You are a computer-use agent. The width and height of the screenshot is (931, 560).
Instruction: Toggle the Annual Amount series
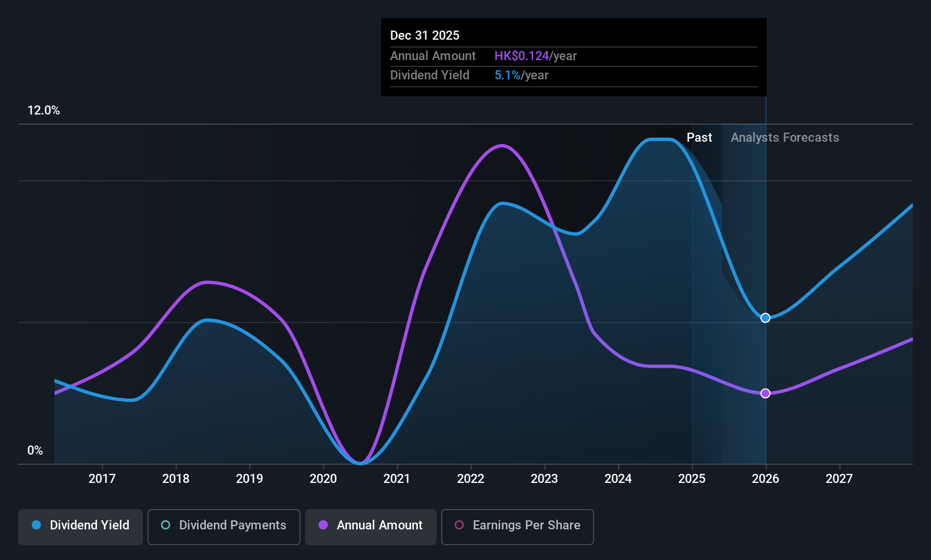pos(370,527)
